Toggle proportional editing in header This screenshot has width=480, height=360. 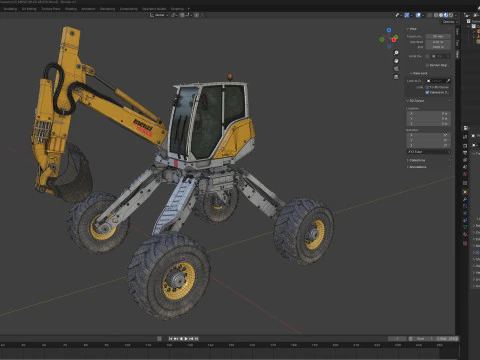coord(196,15)
